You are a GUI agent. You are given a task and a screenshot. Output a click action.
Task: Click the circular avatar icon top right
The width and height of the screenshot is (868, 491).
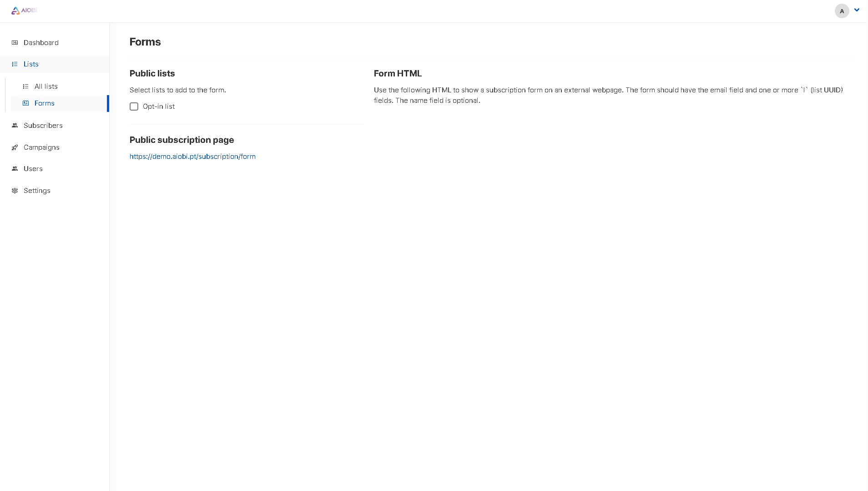pyautogui.click(x=841, y=11)
